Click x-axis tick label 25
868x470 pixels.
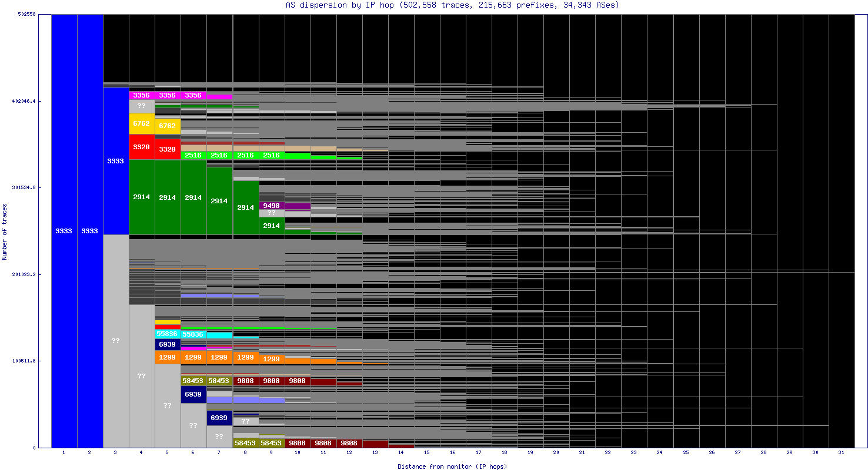point(686,452)
